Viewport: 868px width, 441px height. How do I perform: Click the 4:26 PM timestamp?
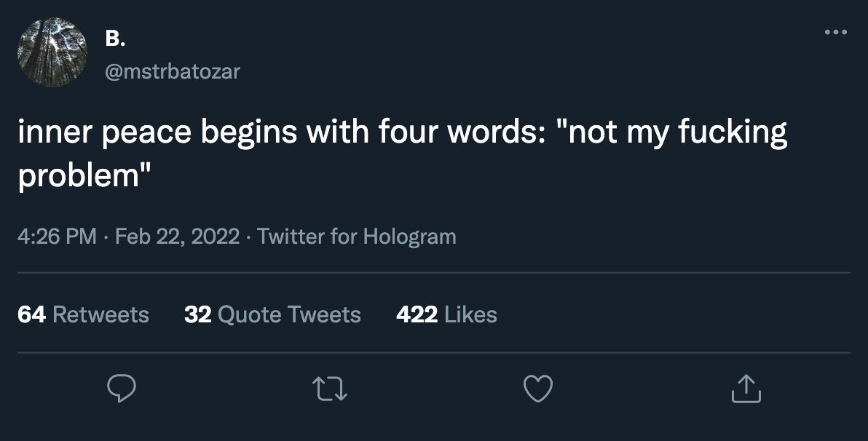[x=57, y=237]
